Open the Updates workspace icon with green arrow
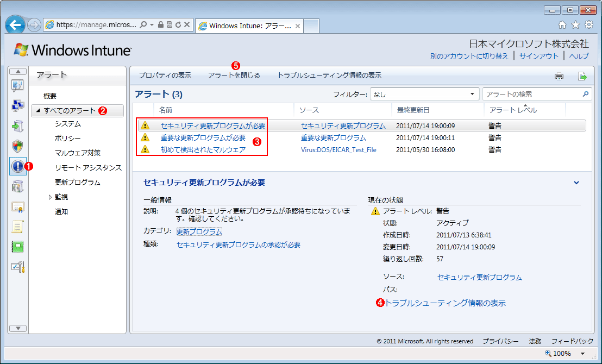 click(18, 126)
